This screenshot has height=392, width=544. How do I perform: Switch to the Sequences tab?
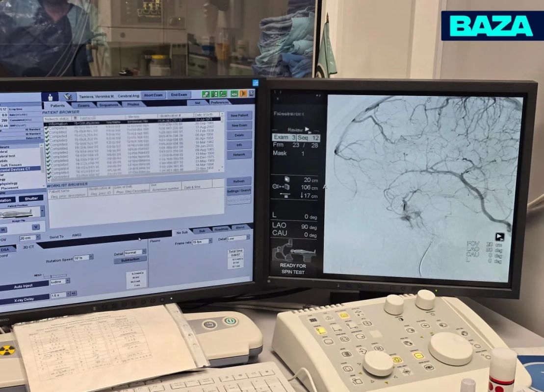[x=108, y=105]
